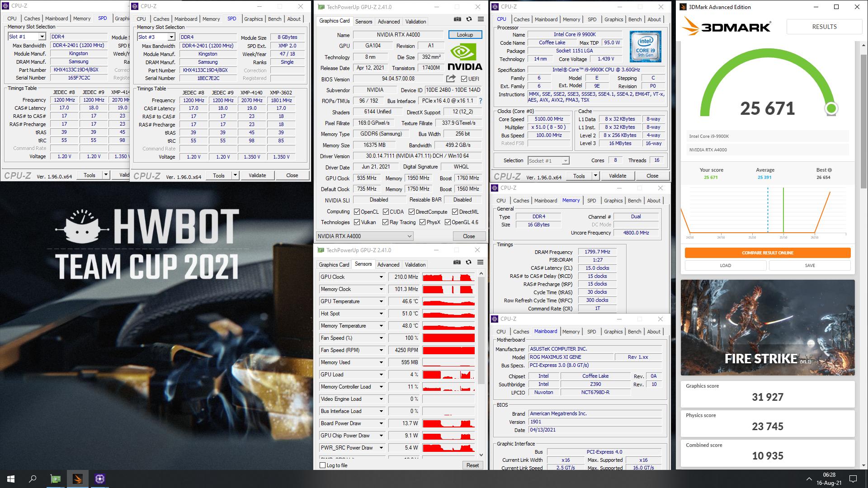
Task: Click the NVIDIA logo in GPU-Z
Action: pyautogui.click(x=465, y=56)
